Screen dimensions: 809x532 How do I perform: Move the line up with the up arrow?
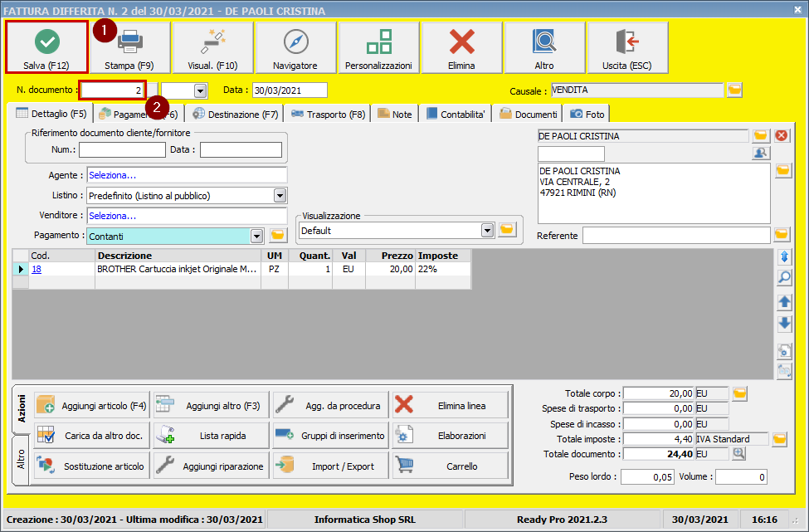pyautogui.click(x=784, y=302)
